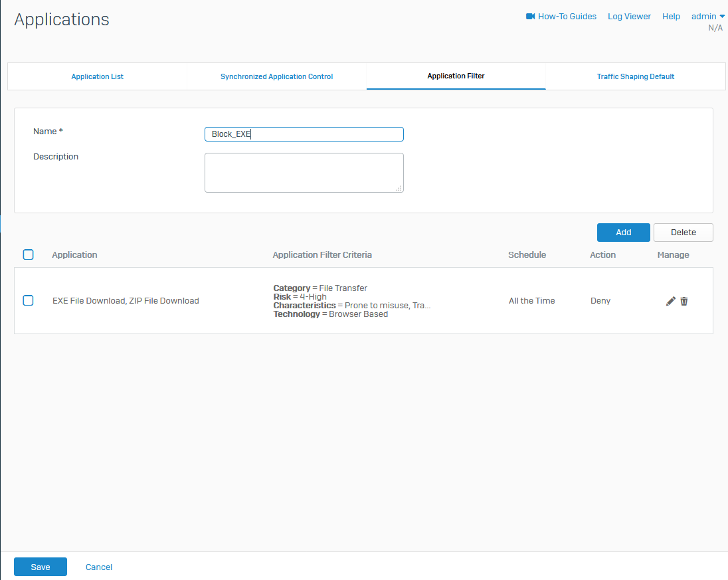Tick the select-all checkbox in the table header
Image resolution: width=728 pixels, height=580 pixels.
pyautogui.click(x=29, y=254)
